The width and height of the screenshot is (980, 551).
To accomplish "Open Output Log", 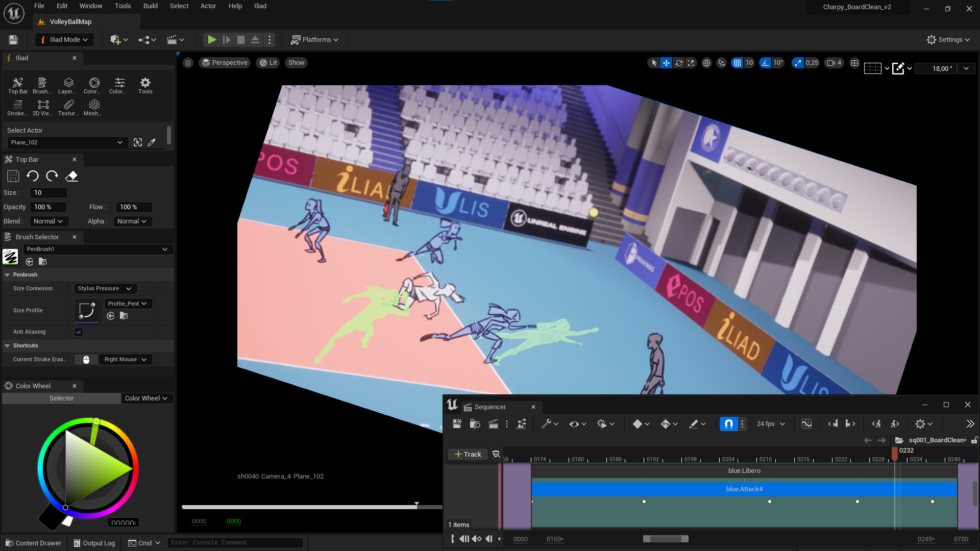I will [x=94, y=543].
